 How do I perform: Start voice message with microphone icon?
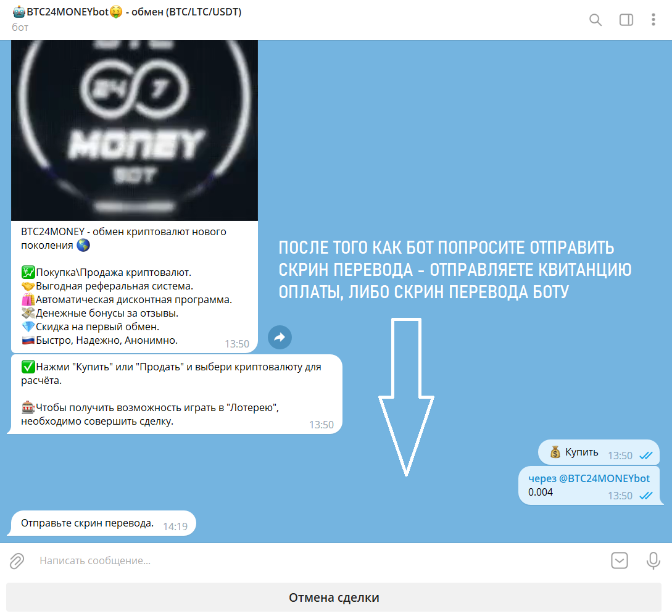tap(653, 560)
